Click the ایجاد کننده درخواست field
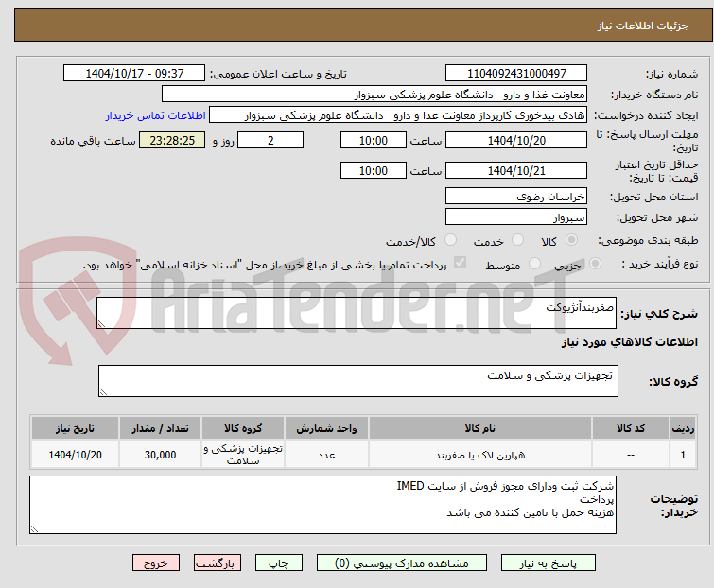This screenshot has height=588, width=714. pos(398,115)
